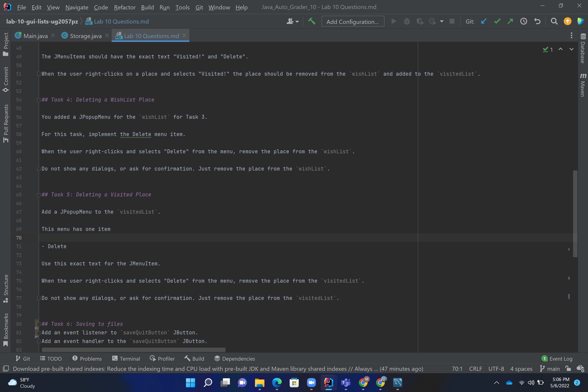The height and width of the screenshot is (392, 588).
Task: Click the Git push arrow icon
Action: (x=510, y=22)
